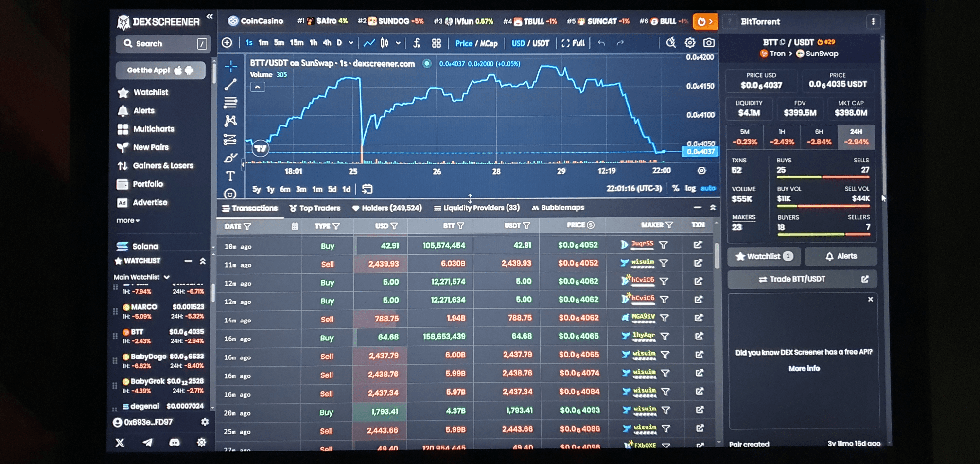Toggle Full screen chart mode
Image resolution: width=980 pixels, height=464 pixels.
pyautogui.click(x=573, y=43)
